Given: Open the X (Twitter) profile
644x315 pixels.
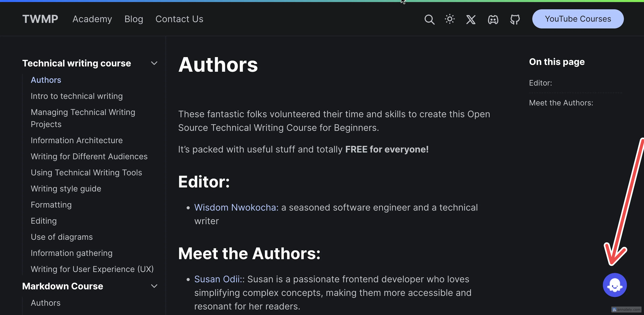Looking at the screenshot, I should click(x=471, y=19).
